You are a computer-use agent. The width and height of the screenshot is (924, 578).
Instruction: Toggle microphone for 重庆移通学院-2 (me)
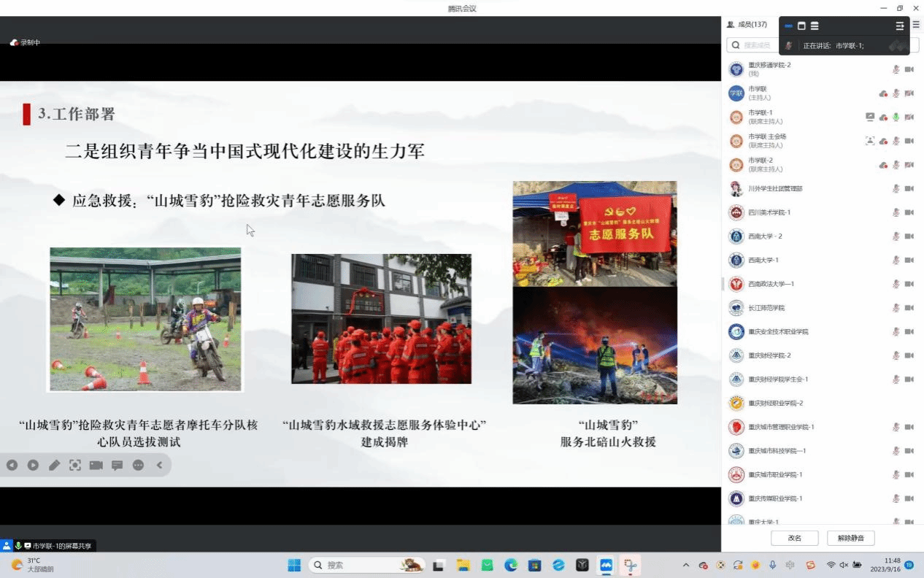coord(896,69)
